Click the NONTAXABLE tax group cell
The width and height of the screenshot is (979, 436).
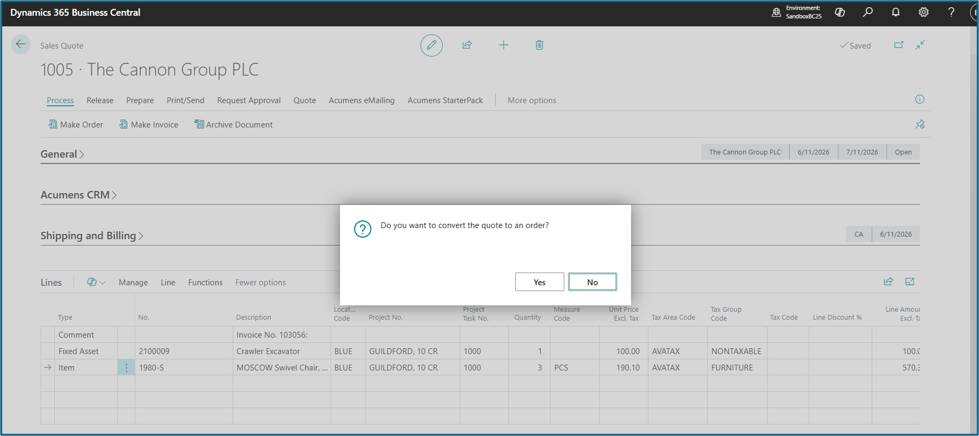click(737, 351)
